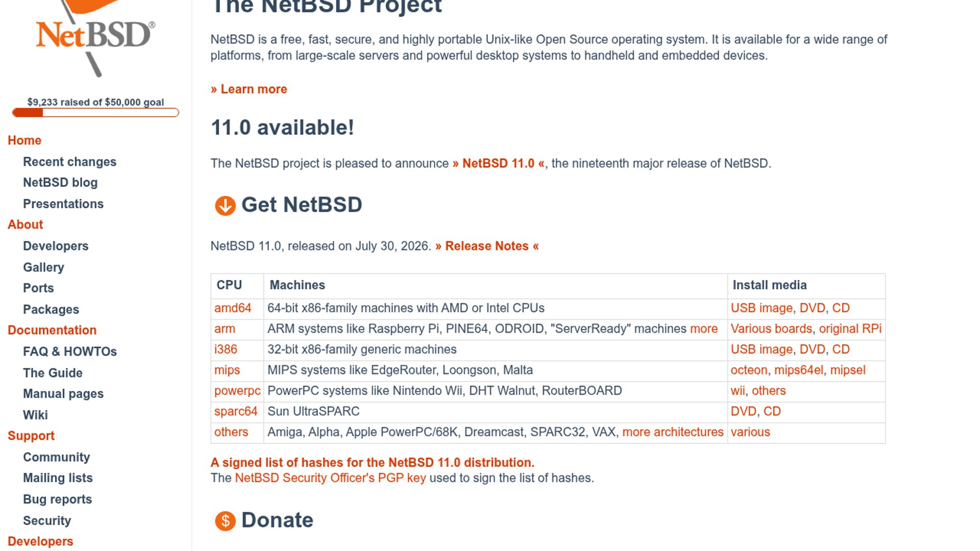Viewport: 980px width, 551px height.
Task: Select Manual pages in sidebar
Action: pos(63,394)
